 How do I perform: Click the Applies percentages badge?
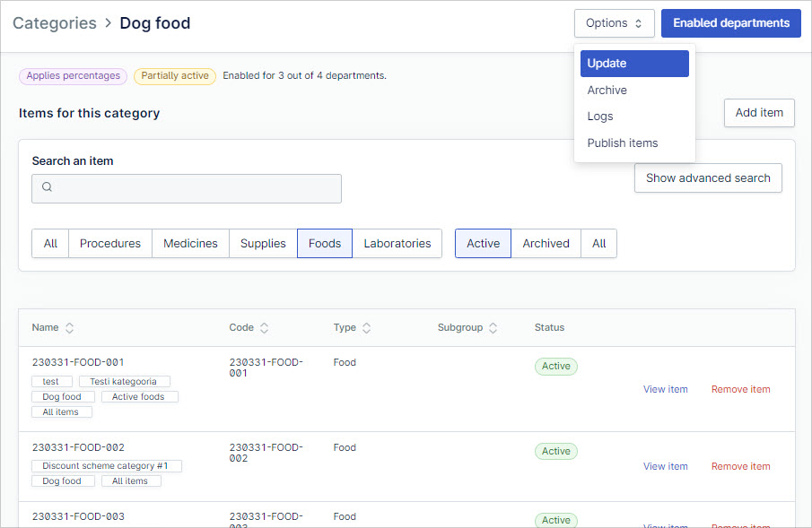[73, 76]
